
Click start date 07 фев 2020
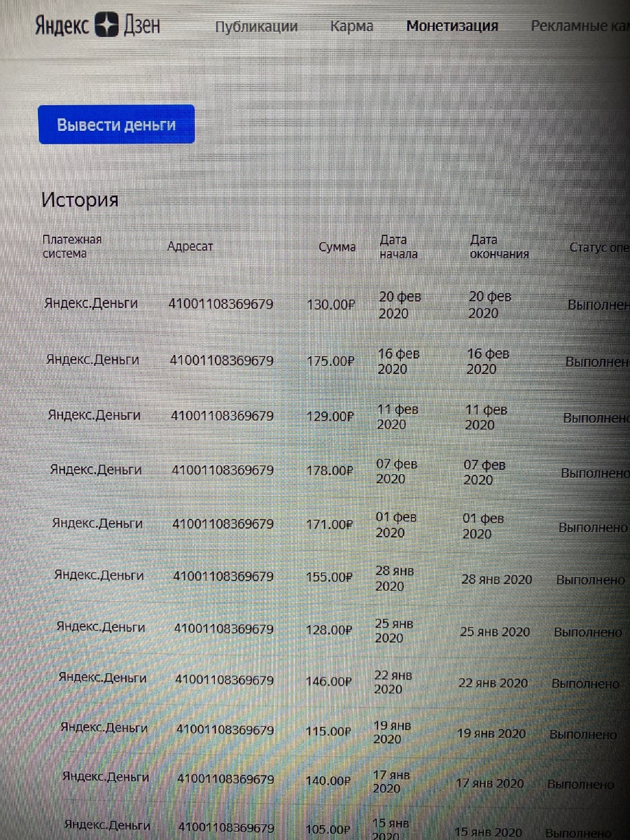[x=396, y=471]
